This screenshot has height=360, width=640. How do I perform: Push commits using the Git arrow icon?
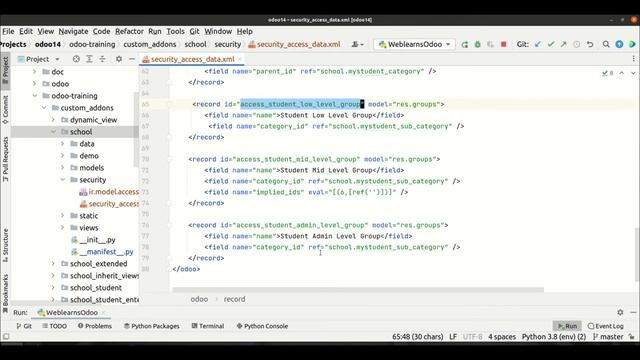564,44
